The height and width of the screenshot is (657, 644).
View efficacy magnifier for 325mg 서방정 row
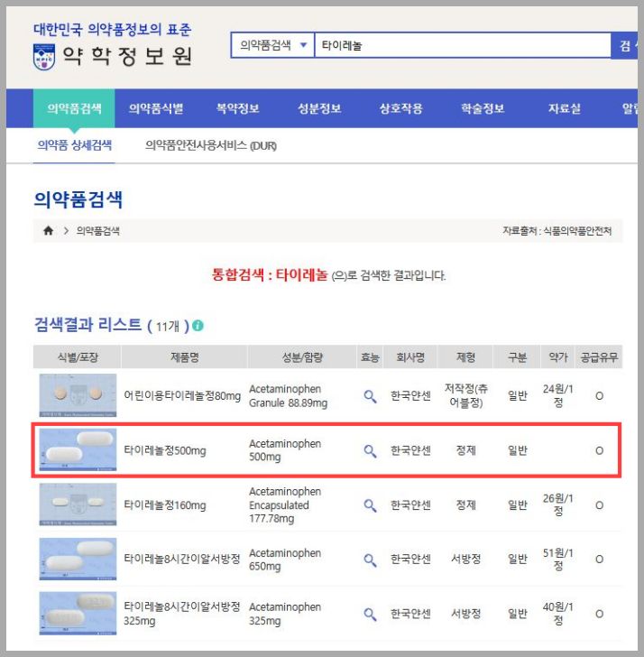pos(370,615)
